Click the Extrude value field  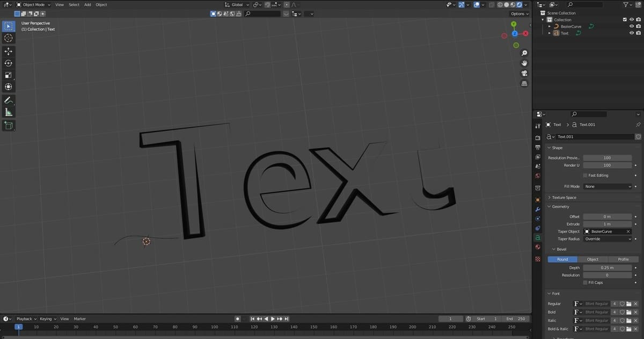(x=609, y=224)
